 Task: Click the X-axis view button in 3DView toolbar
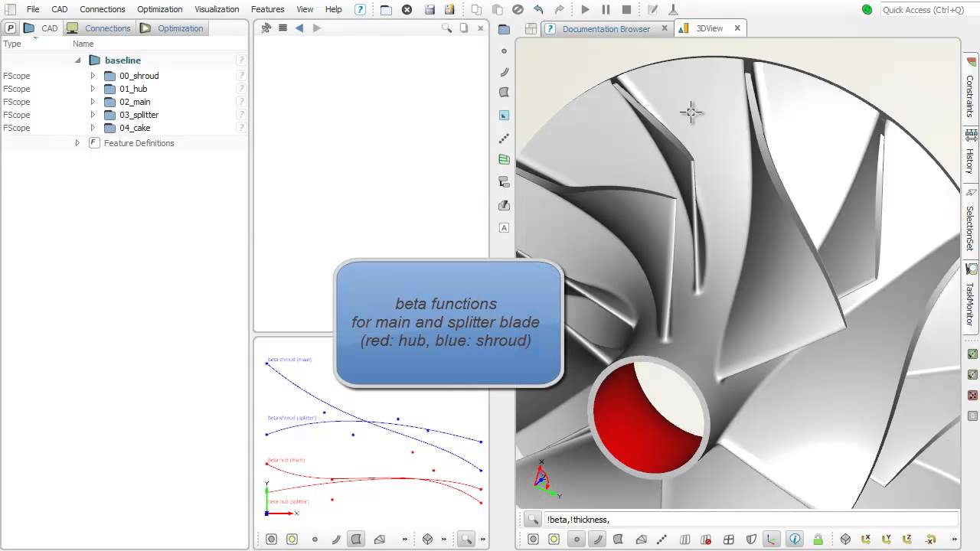(866, 540)
